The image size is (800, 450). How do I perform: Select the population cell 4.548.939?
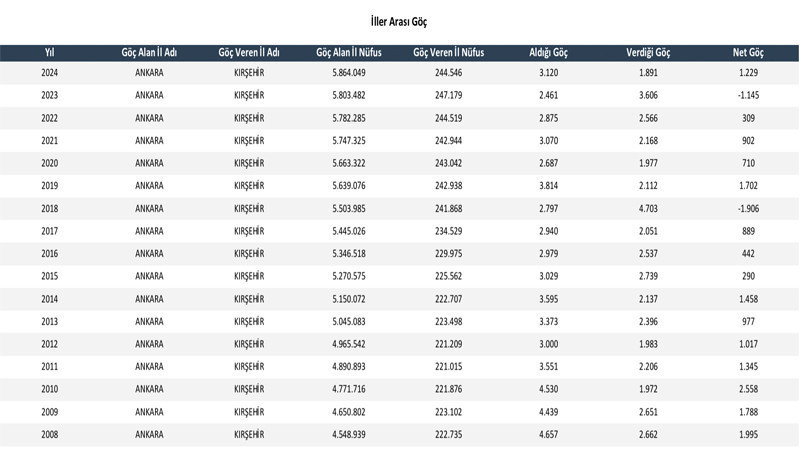click(348, 435)
